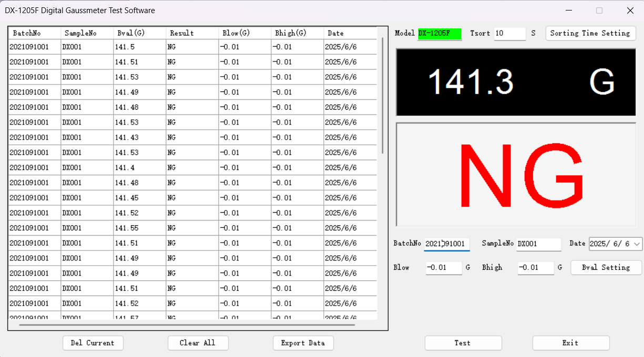Screen dimensions: 644x357
Task: Click the SampleNo column header
Action: (x=87, y=33)
